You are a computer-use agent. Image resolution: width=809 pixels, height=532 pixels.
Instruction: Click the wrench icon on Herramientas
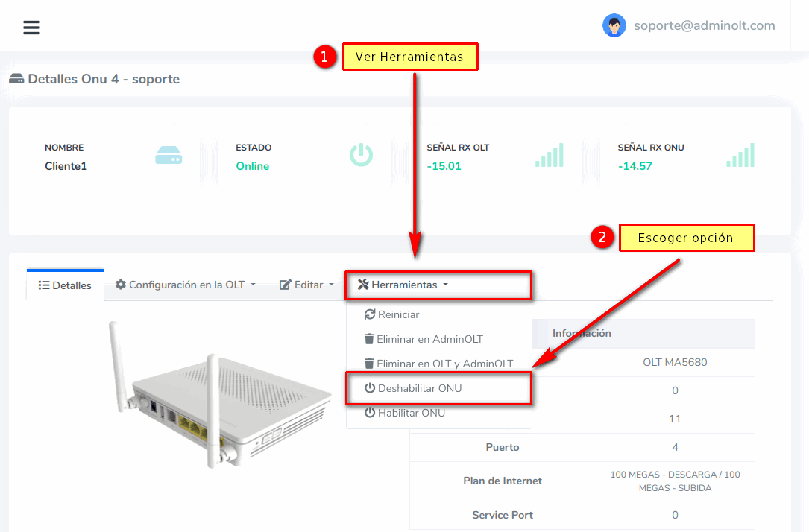(x=363, y=285)
